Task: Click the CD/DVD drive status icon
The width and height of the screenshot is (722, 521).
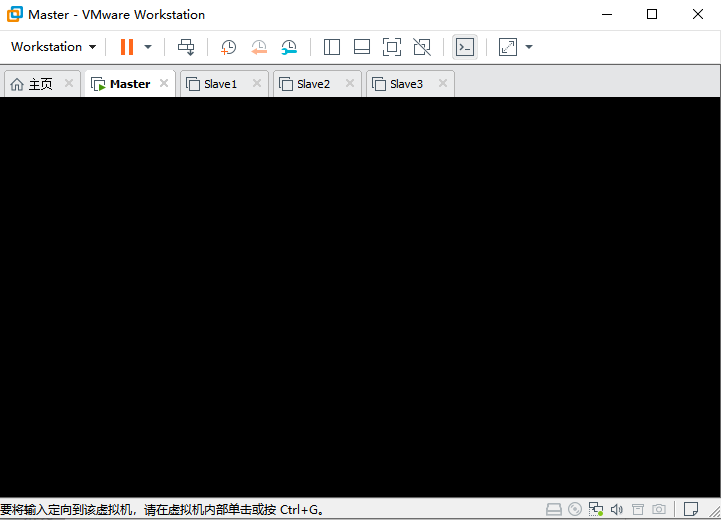Action: click(575, 509)
